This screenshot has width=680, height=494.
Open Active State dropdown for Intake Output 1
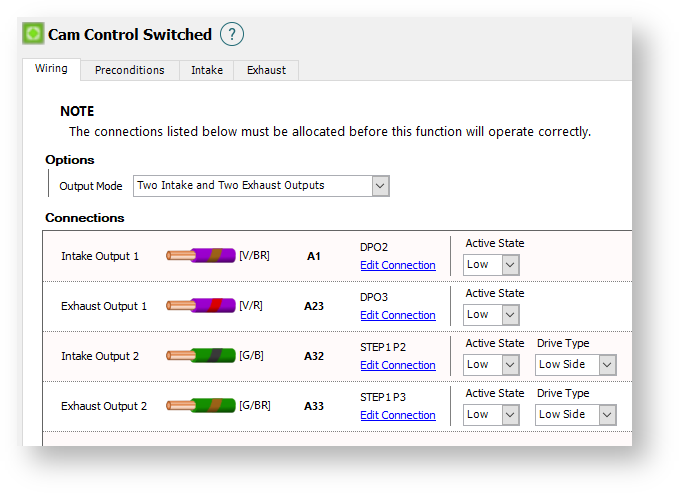(510, 265)
